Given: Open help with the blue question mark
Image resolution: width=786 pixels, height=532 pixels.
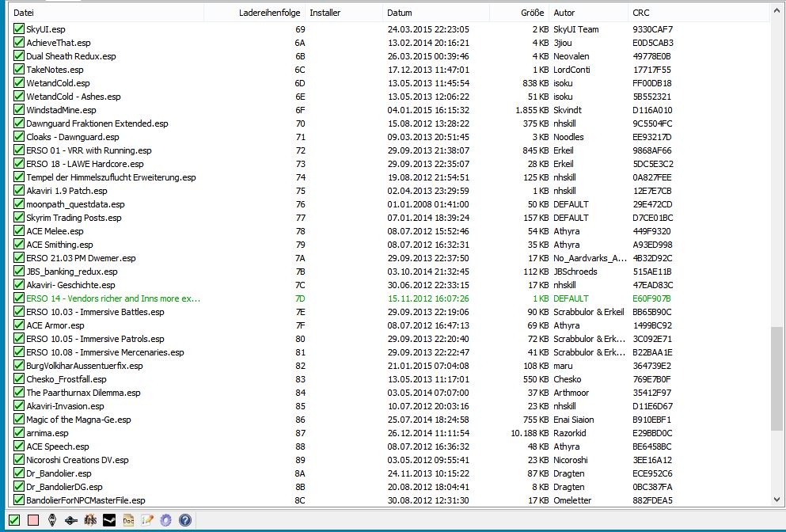Looking at the screenshot, I should [184, 520].
